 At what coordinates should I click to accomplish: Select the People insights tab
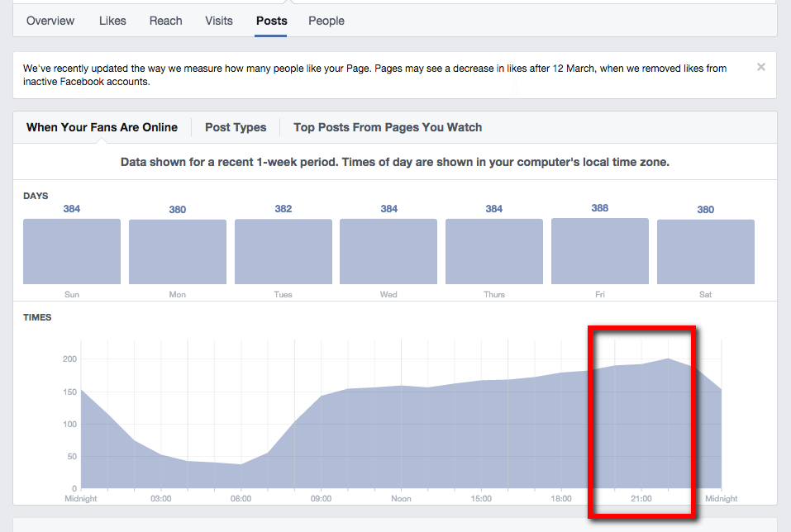(x=326, y=21)
